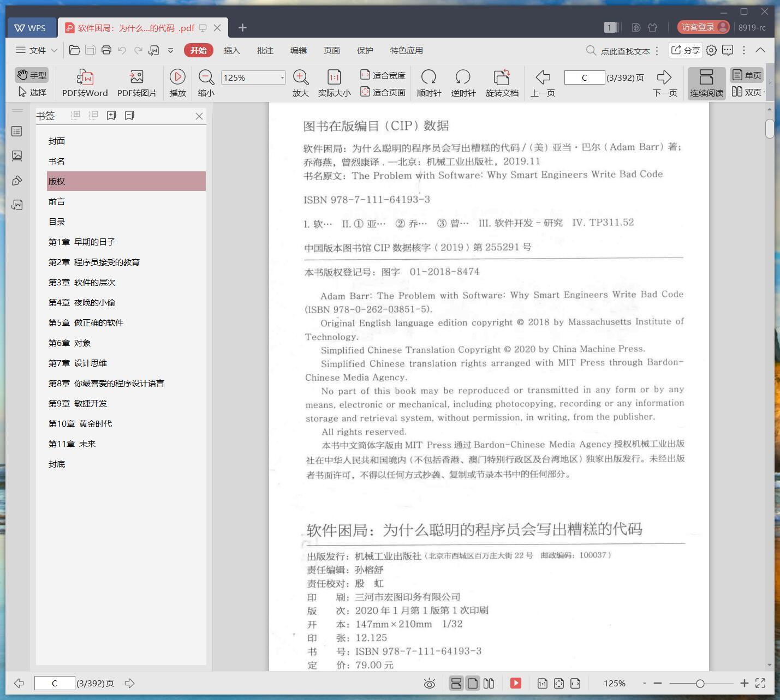The image size is (780, 700).
Task: Select the 保护 ribbon tab
Action: tap(365, 50)
